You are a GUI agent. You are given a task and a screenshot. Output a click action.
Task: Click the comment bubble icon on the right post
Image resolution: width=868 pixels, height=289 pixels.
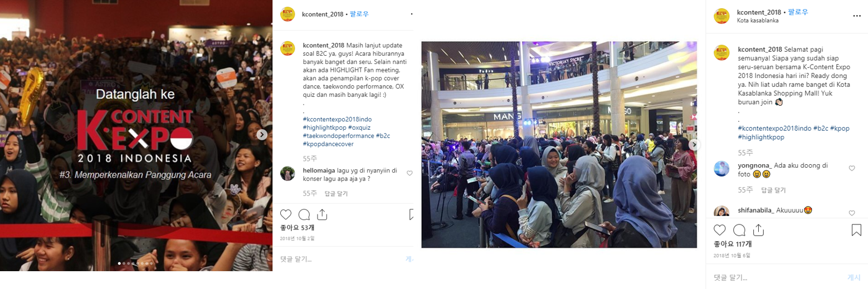pos(739,230)
